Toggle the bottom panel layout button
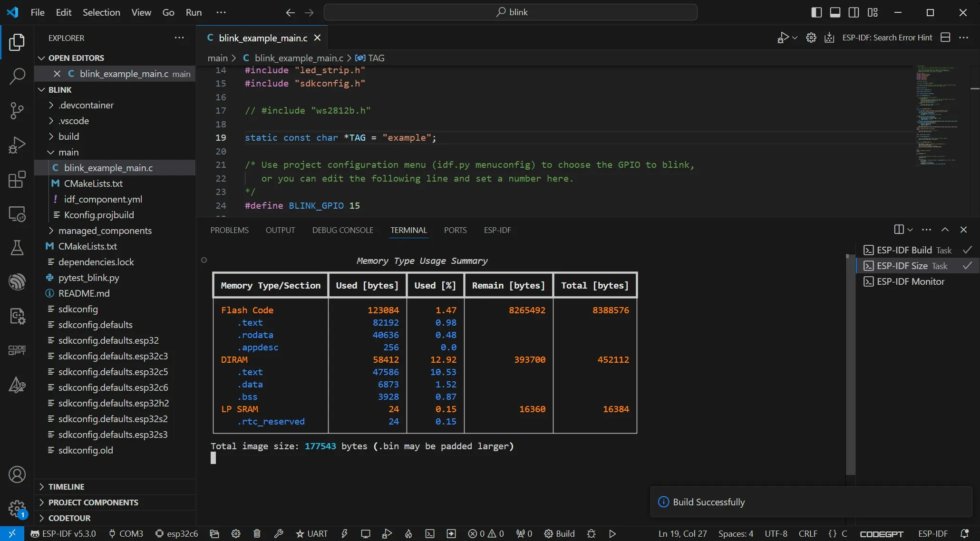The width and height of the screenshot is (980, 541). (x=835, y=12)
